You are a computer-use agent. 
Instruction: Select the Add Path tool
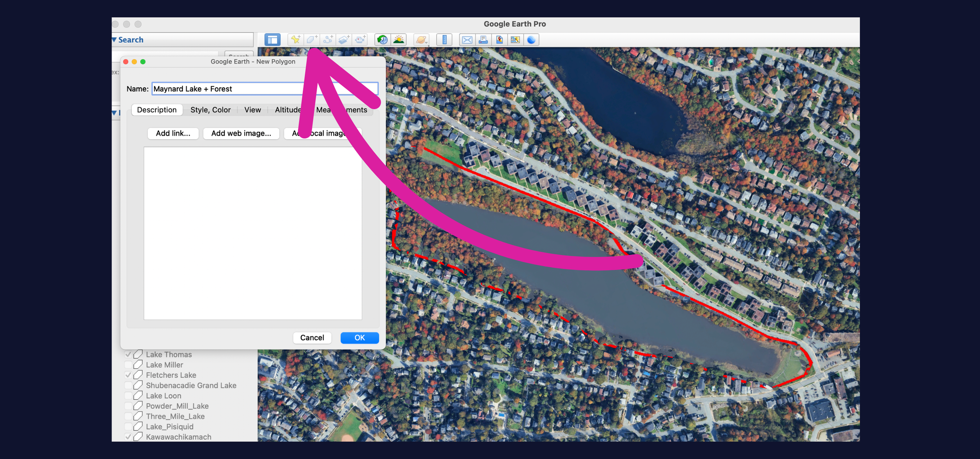coord(328,39)
